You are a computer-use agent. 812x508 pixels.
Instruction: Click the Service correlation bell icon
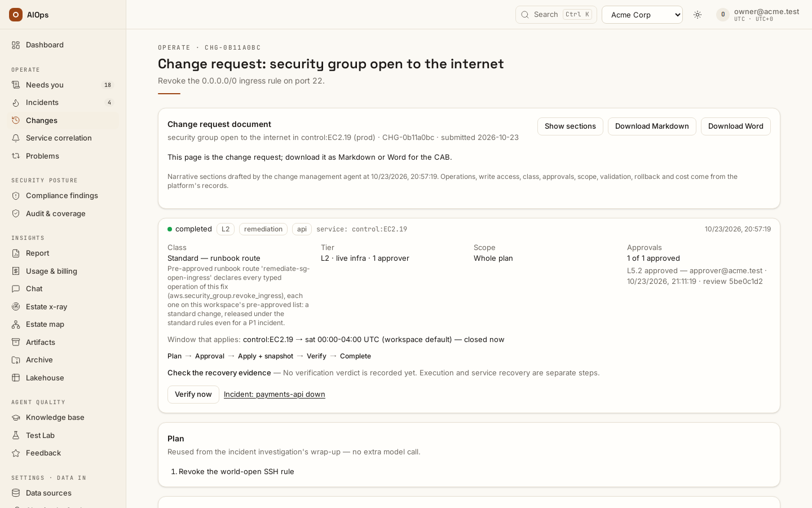pos(16,138)
